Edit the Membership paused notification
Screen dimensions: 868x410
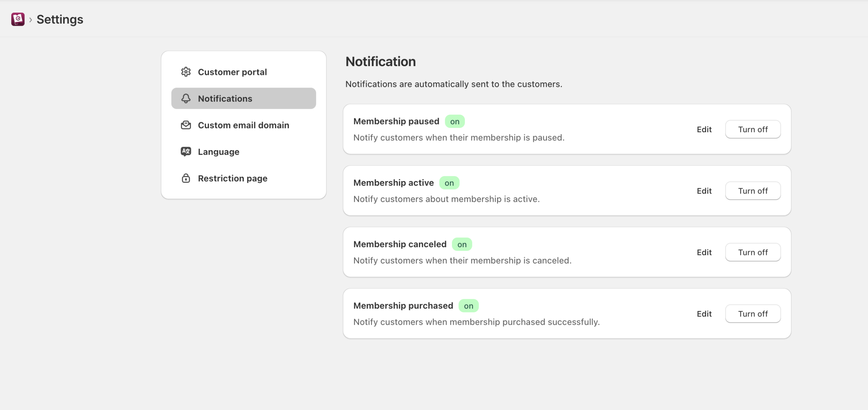coord(704,129)
